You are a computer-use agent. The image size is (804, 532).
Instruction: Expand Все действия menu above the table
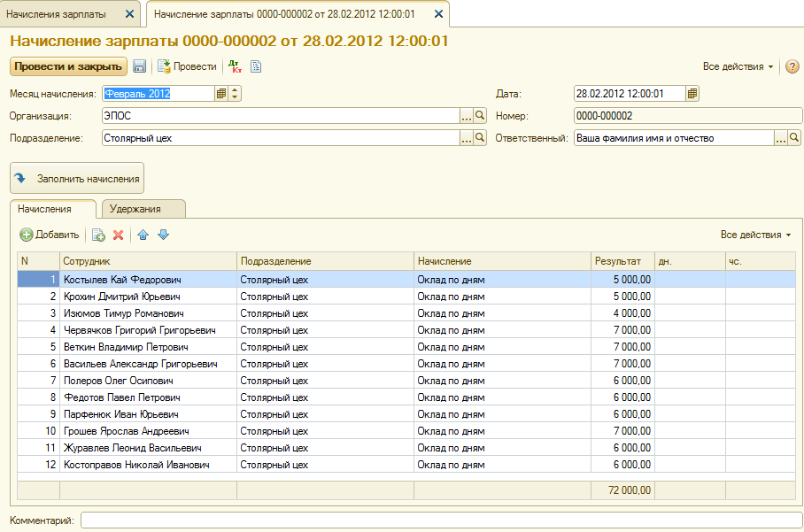coord(755,235)
